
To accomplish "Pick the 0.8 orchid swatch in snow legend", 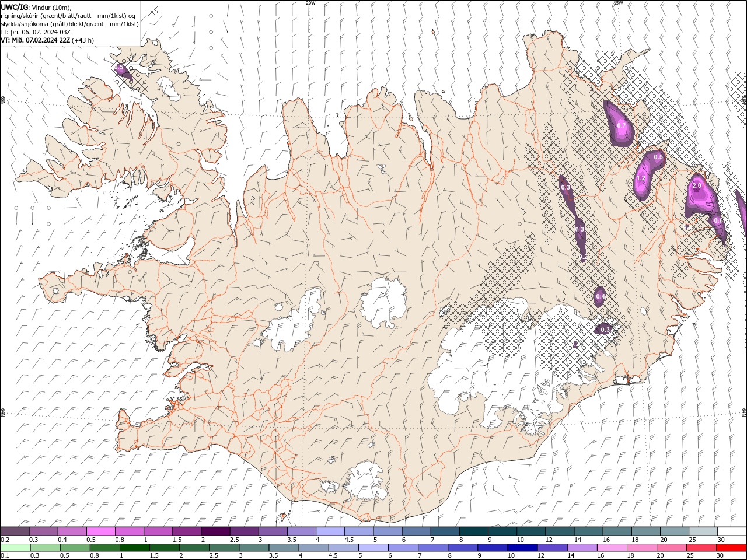I will [x=130, y=531].
